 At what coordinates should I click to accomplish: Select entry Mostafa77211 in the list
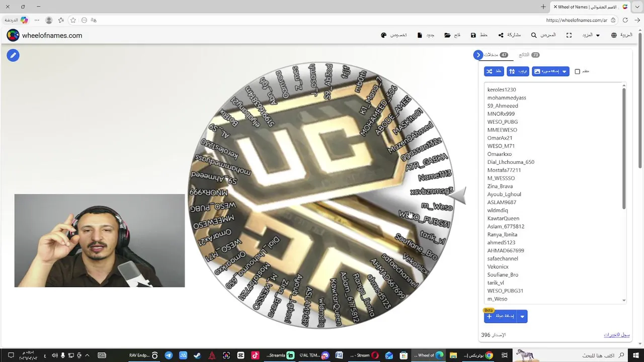[504, 170]
